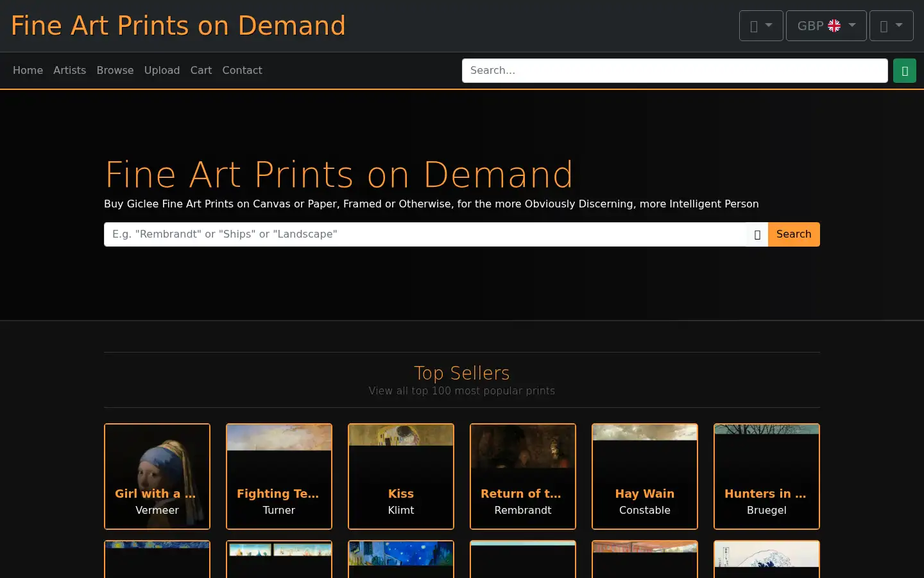Click the large Fine Art Prints on Demand heading
The width and height of the screenshot is (924, 578).
tap(339, 174)
